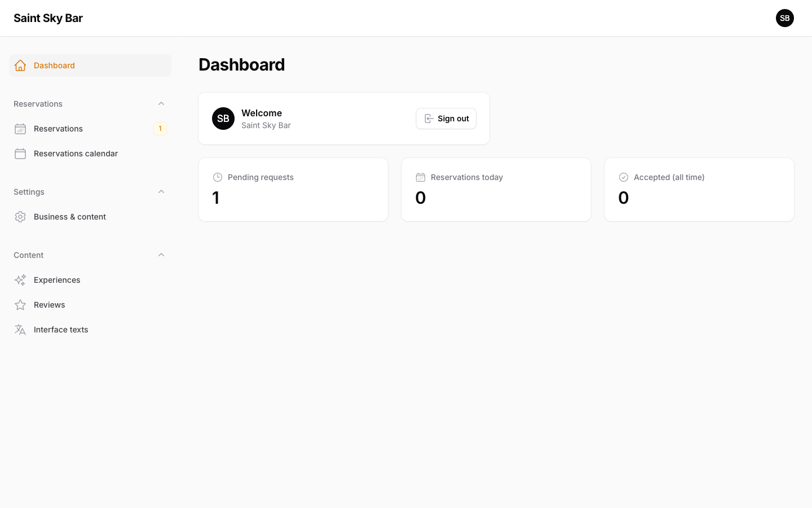The image size is (812, 508).
Task: Click the Saint Sky Bar header title
Action: pyautogui.click(x=48, y=18)
